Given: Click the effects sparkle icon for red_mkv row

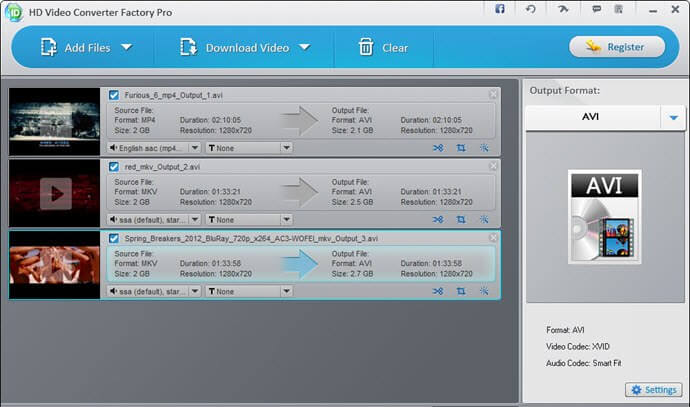Looking at the screenshot, I should [x=484, y=219].
